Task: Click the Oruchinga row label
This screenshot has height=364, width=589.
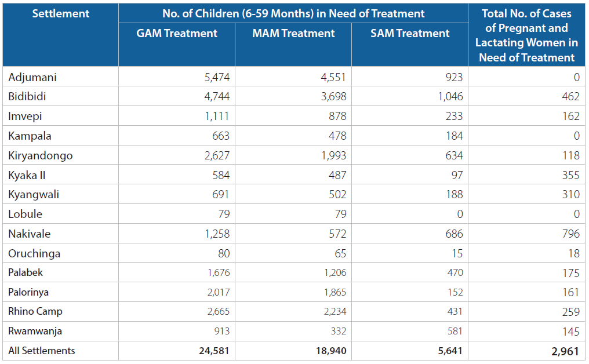Action: point(34,254)
